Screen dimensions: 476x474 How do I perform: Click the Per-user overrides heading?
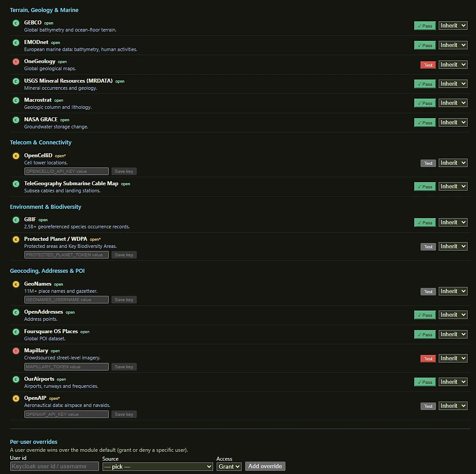33,442
